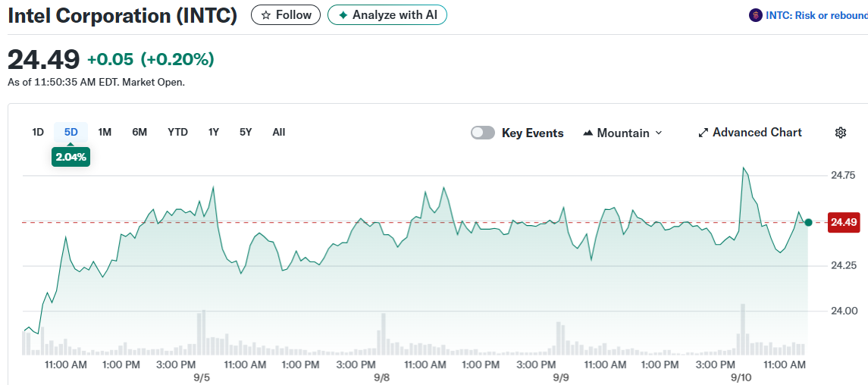Click the Follow star button
Viewport: 868px width, 385px height.
[x=286, y=15]
